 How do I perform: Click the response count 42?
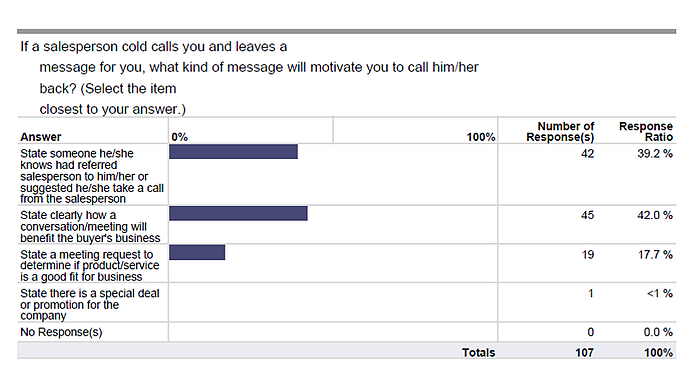(588, 154)
